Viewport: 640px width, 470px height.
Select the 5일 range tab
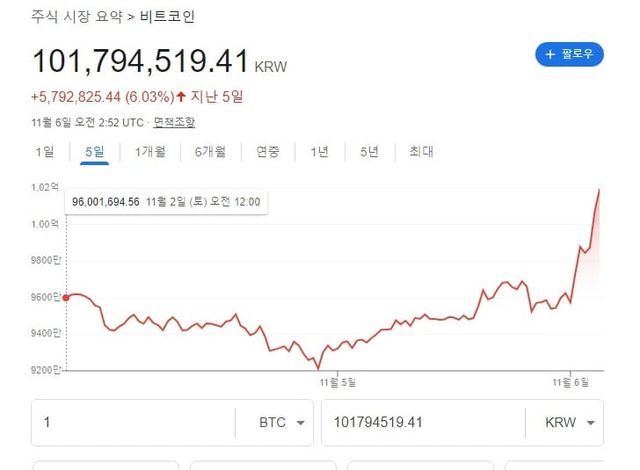click(94, 152)
